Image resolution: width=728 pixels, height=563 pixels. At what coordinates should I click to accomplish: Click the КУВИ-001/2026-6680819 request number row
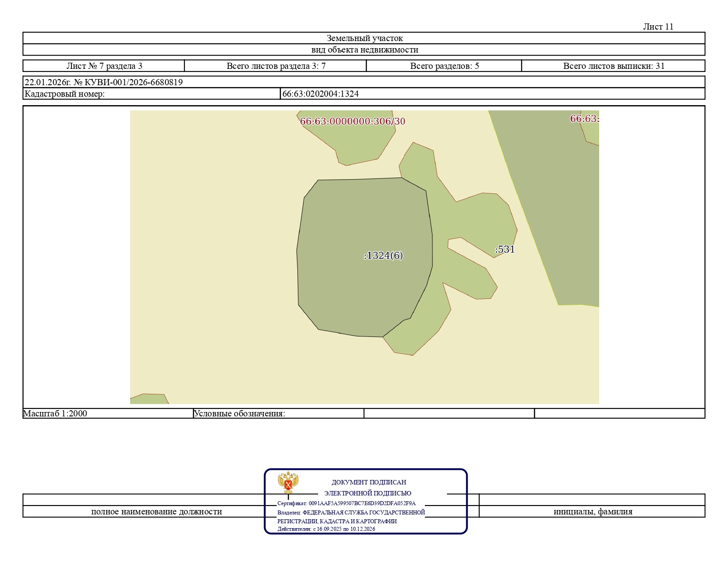(364, 82)
